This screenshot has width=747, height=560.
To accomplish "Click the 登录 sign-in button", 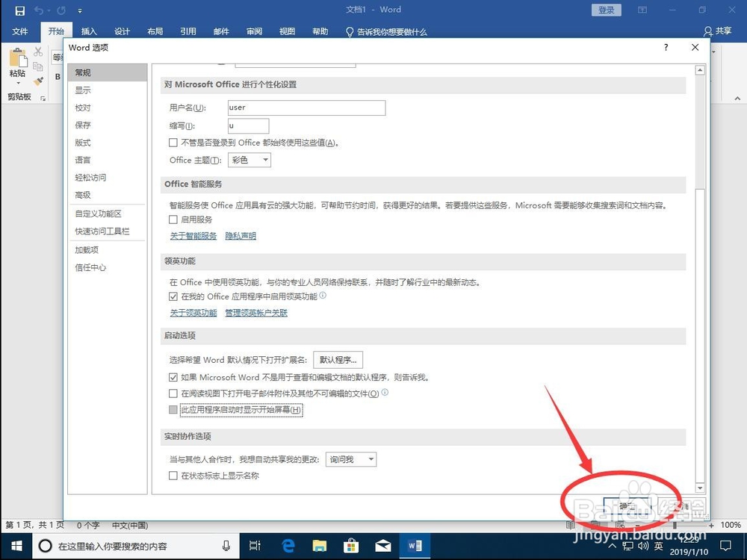I will coord(606,10).
